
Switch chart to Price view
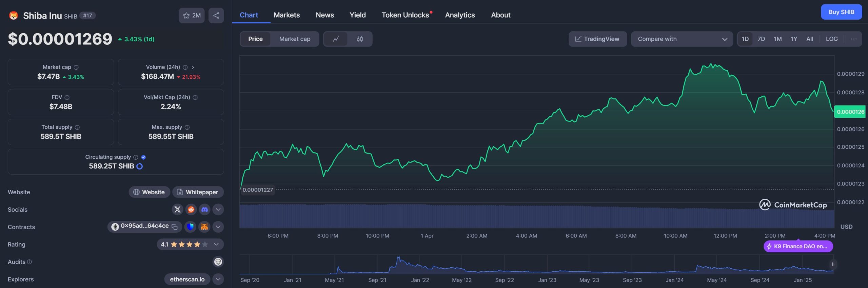[255, 39]
